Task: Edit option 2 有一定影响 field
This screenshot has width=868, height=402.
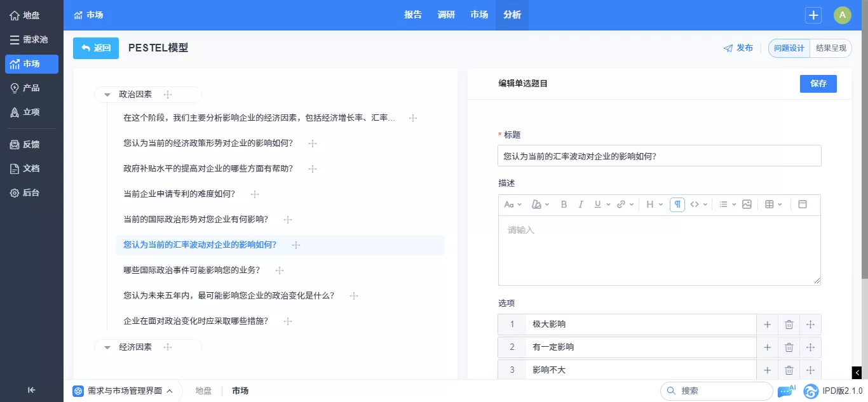Action: pos(641,347)
